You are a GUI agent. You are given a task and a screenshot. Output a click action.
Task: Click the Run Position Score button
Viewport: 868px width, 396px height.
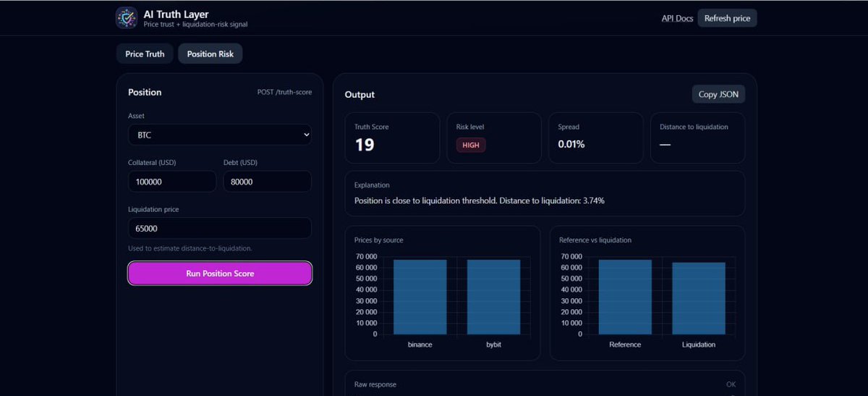click(220, 274)
